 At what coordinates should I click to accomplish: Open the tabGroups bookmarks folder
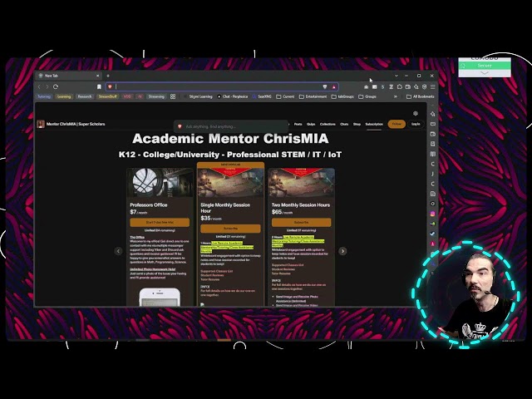point(342,96)
